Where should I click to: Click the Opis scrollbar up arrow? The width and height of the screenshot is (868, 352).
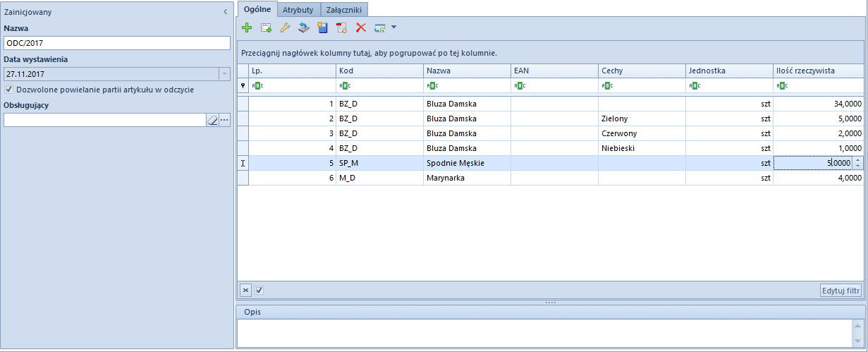(x=857, y=324)
